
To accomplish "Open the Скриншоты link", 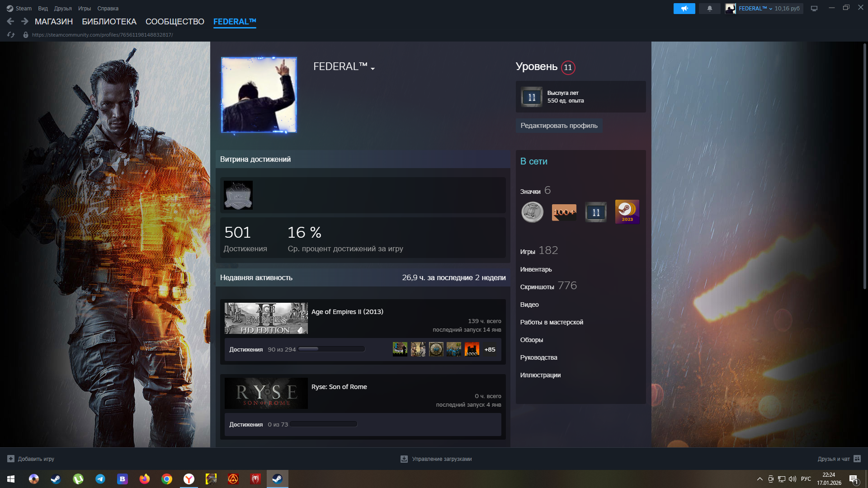I will pyautogui.click(x=537, y=287).
